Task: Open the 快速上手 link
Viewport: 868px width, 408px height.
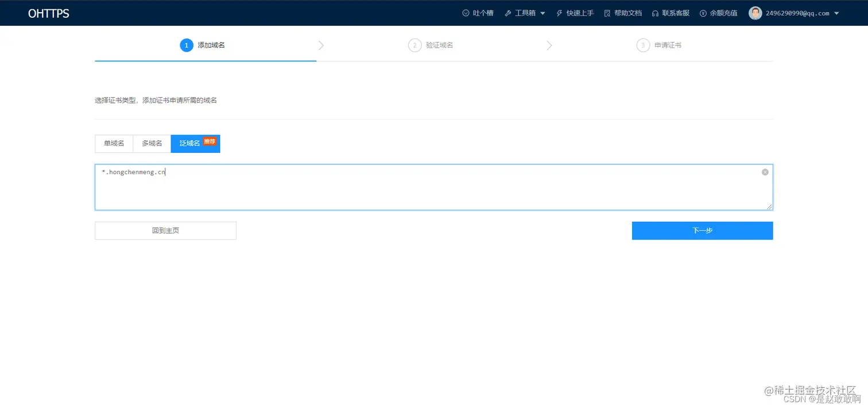Action: click(580, 13)
